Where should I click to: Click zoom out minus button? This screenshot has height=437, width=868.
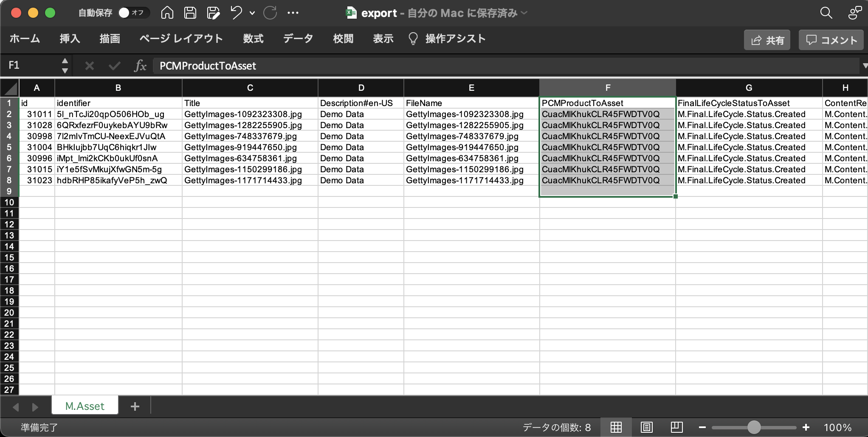point(702,427)
